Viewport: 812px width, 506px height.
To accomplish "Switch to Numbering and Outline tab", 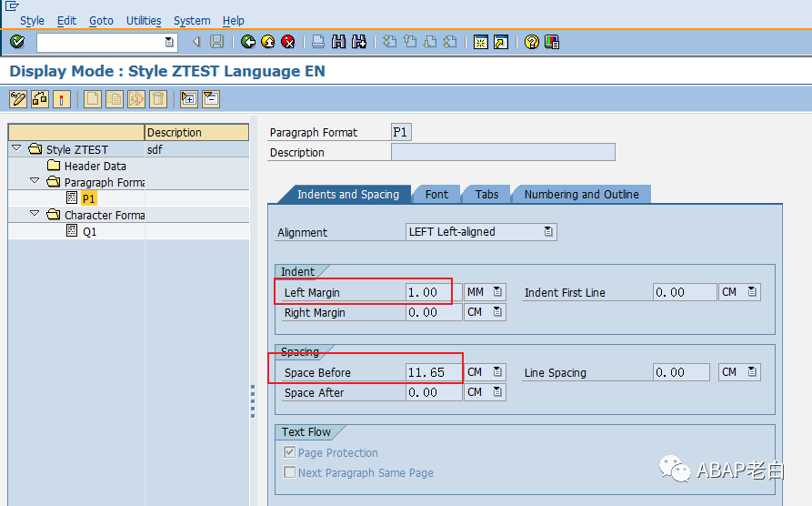I will tap(581, 195).
